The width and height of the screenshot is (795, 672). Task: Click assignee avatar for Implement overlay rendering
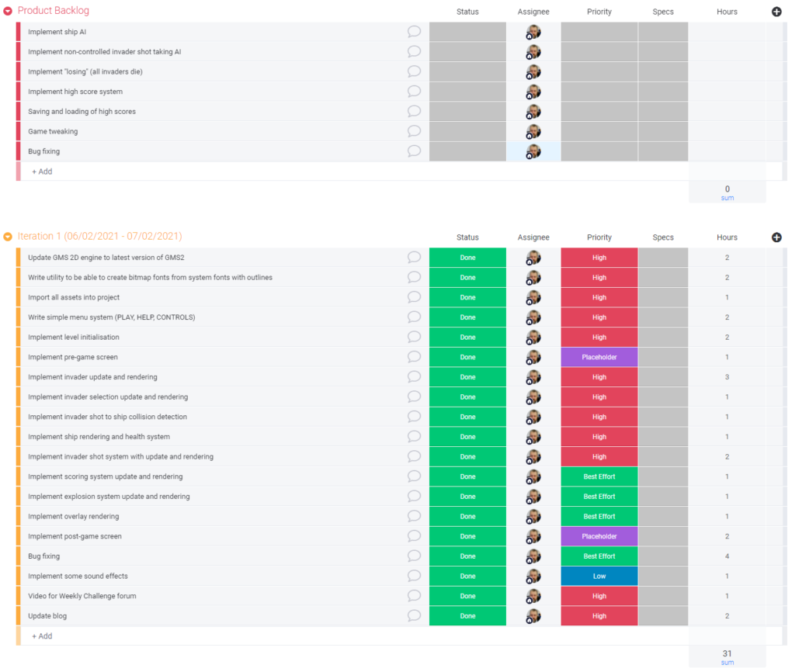[533, 516]
